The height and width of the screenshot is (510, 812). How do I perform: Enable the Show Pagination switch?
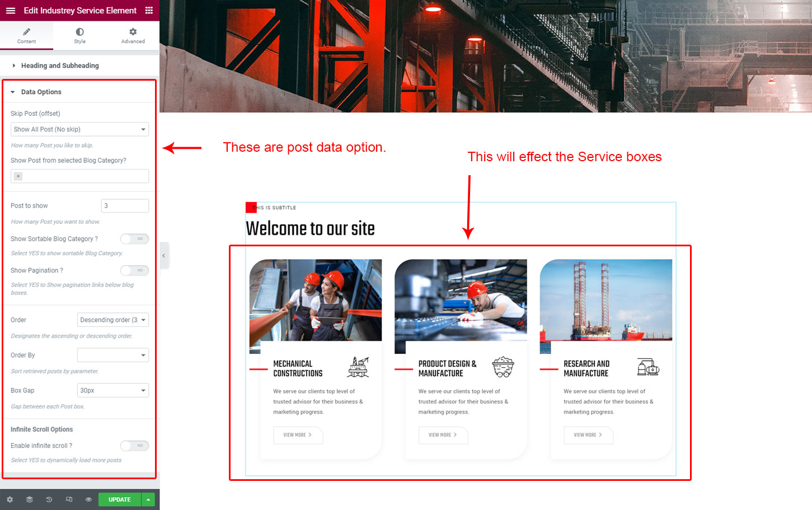pos(134,270)
